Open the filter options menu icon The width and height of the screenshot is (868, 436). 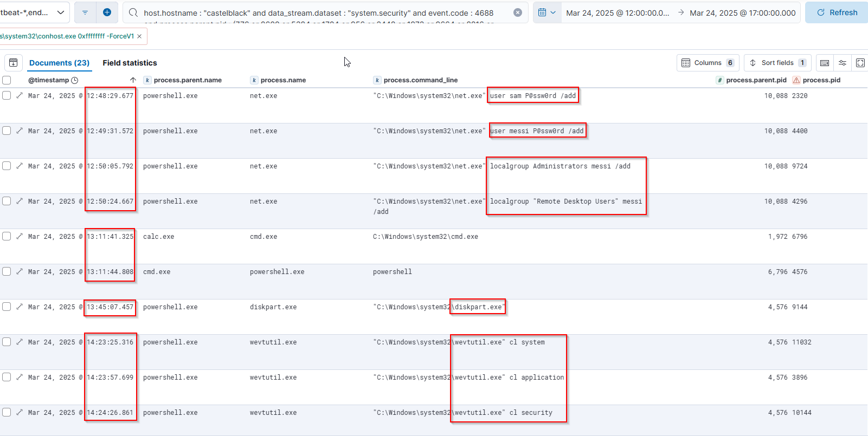[x=85, y=12]
